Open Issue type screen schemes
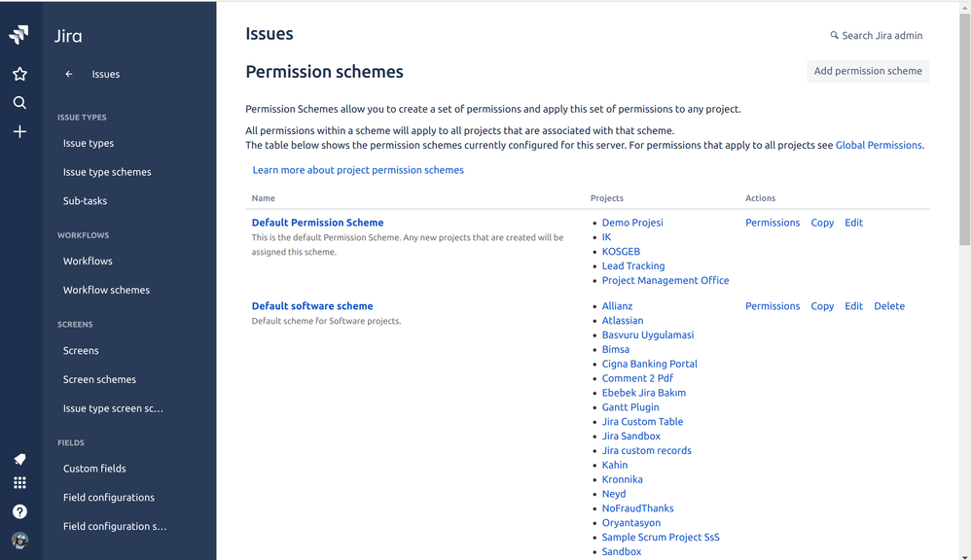Screen dimensions: 971x560 [x=113, y=408]
